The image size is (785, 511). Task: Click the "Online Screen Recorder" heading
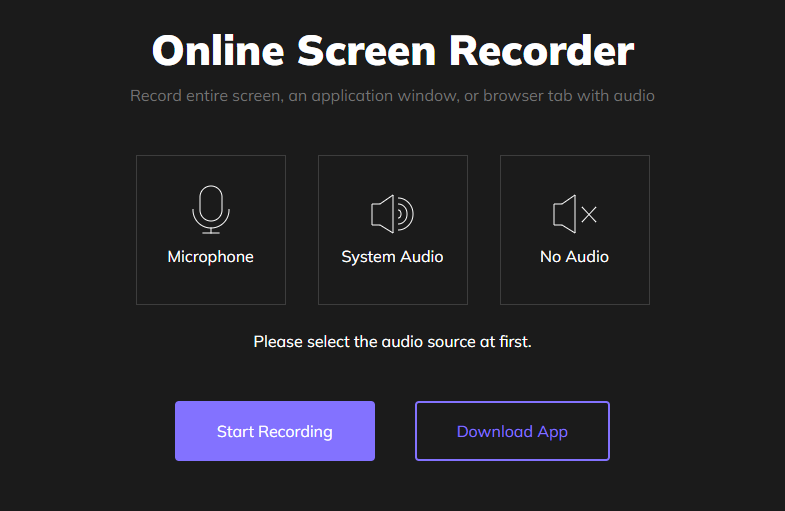pyautogui.click(x=392, y=50)
